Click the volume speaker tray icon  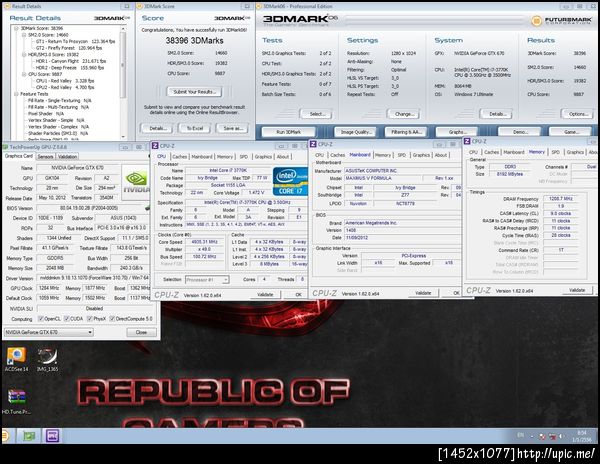click(561, 436)
